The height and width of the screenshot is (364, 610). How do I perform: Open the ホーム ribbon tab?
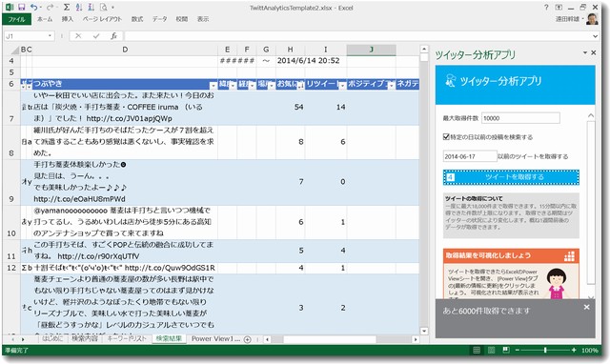tap(45, 19)
